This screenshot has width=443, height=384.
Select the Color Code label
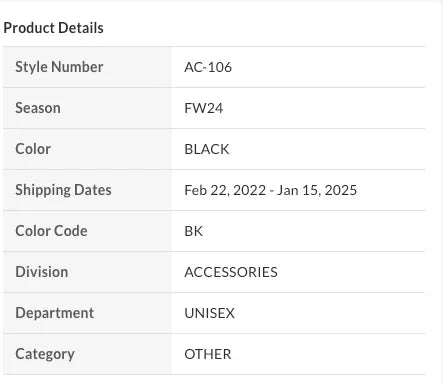(51, 231)
